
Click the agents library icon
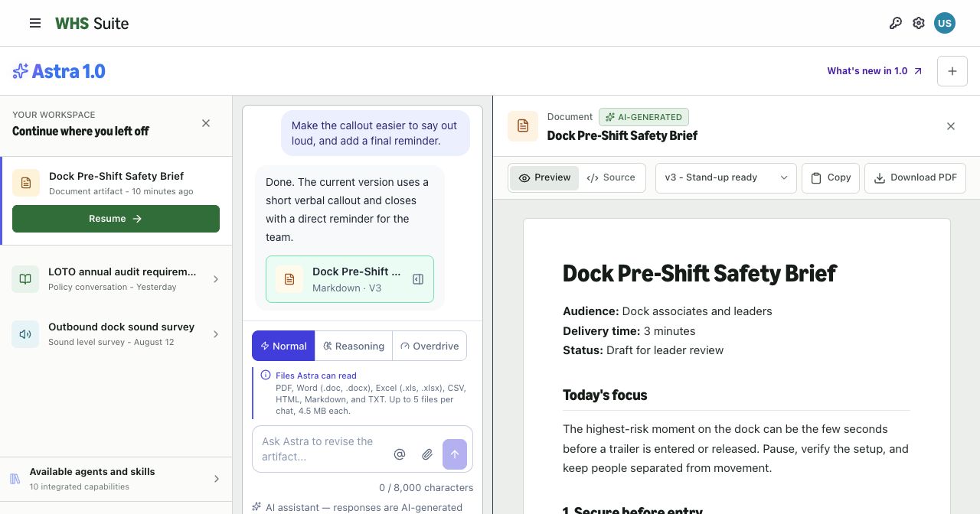tap(15, 479)
